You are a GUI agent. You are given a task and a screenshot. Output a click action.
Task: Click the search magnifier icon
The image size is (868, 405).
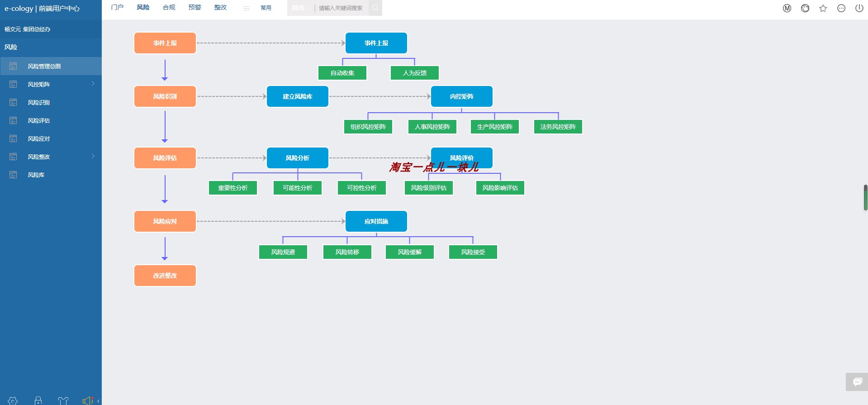pos(375,8)
